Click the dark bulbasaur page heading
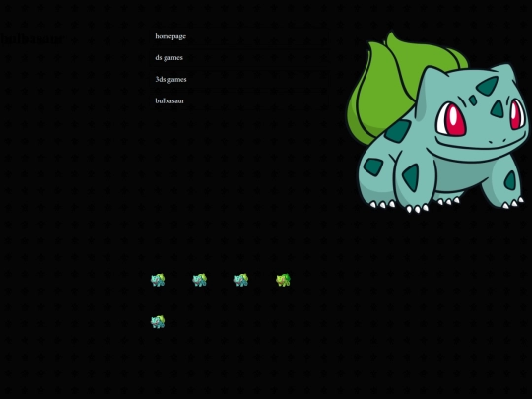 click(x=32, y=39)
